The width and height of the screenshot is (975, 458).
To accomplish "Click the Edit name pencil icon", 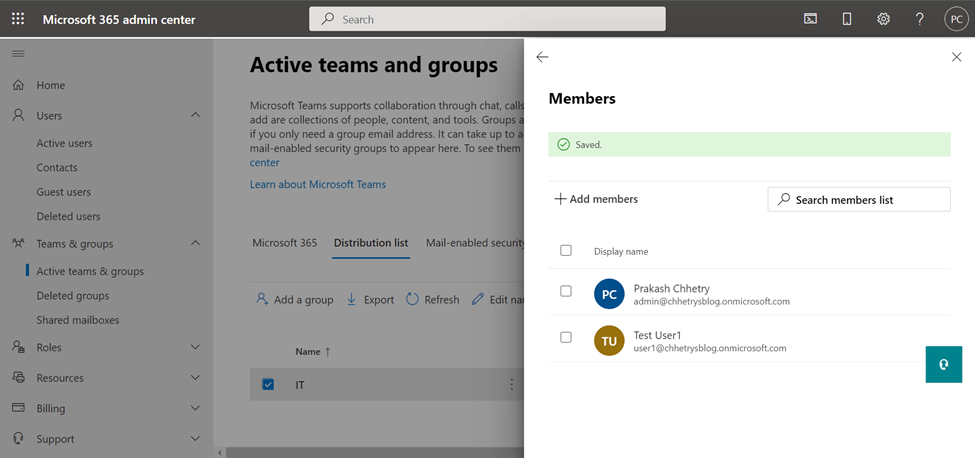I will coord(478,300).
